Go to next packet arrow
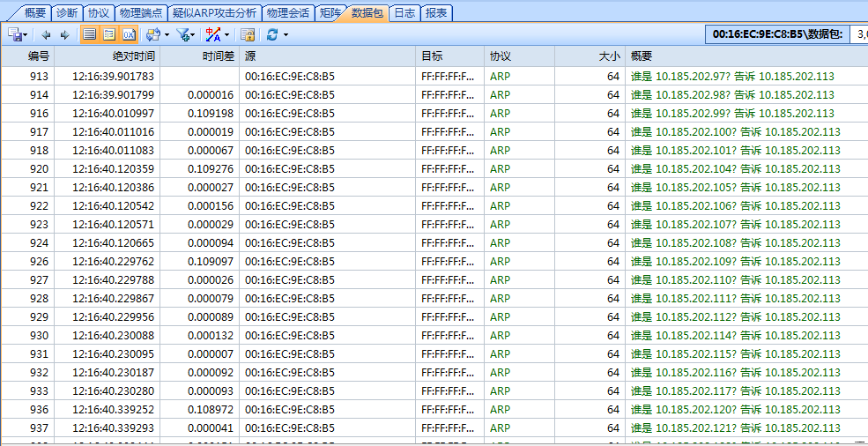The image size is (868, 446). tap(64, 34)
